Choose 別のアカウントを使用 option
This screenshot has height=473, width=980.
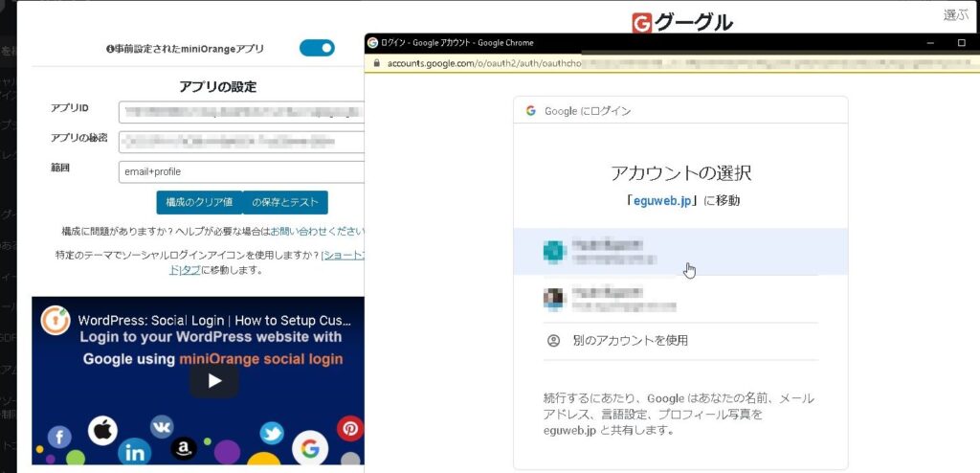(629, 341)
